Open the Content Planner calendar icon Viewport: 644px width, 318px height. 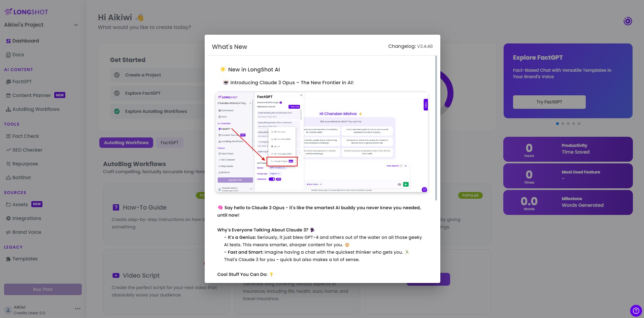[8, 96]
